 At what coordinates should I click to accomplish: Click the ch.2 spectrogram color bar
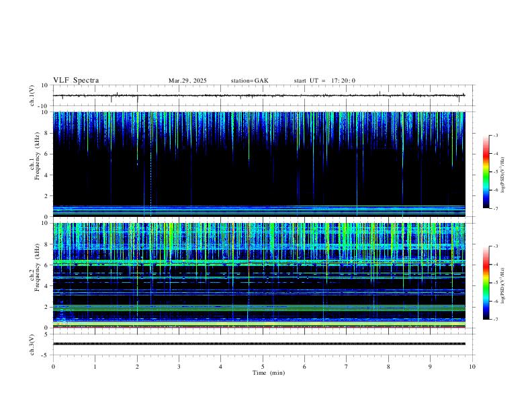pos(486,283)
